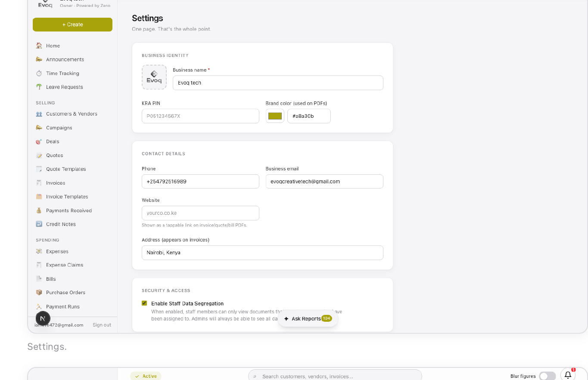Click the KRA PIN input field
Image resolution: width=588 pixels, height=380 pixels.
pyautogui.click(x=200, y=116)
